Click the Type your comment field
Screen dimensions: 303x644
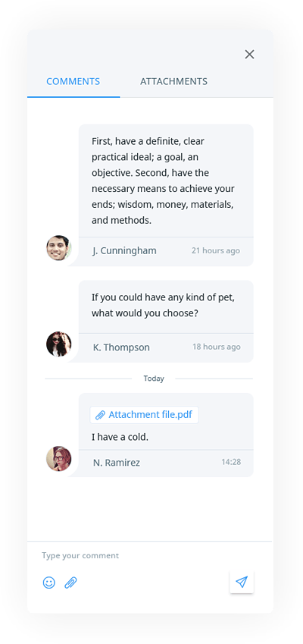pyautogui.click(x=150, y=555)
